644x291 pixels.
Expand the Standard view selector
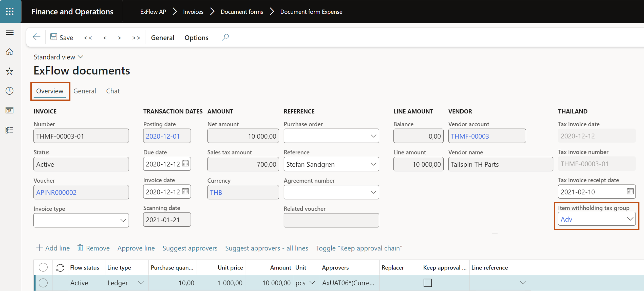(x=59, y=57)
